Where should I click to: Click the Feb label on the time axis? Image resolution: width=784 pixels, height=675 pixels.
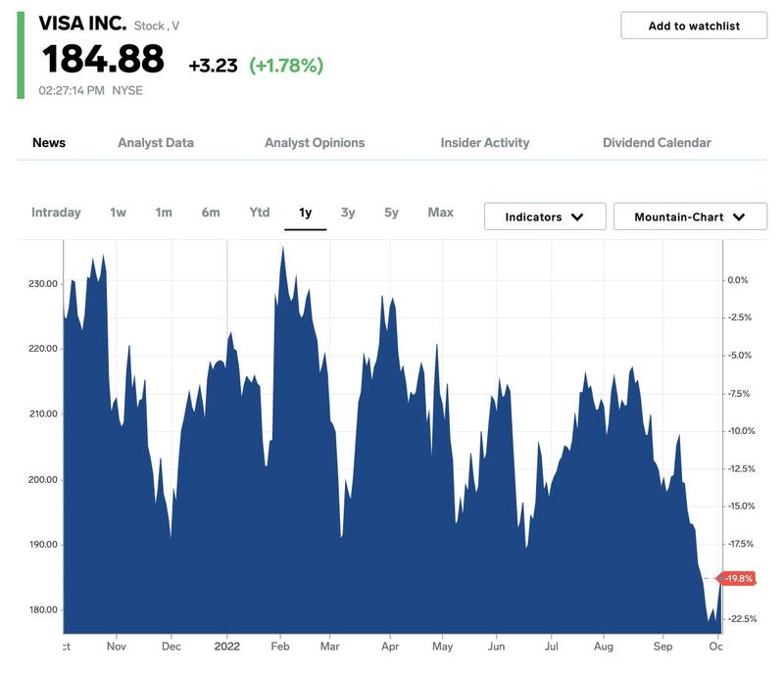pos(280,647)
